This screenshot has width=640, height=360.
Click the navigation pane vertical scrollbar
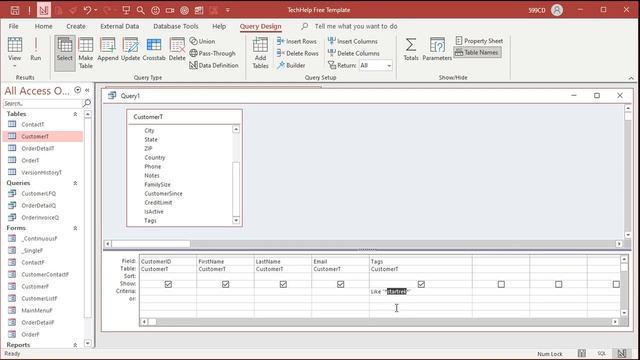point(88,229)
